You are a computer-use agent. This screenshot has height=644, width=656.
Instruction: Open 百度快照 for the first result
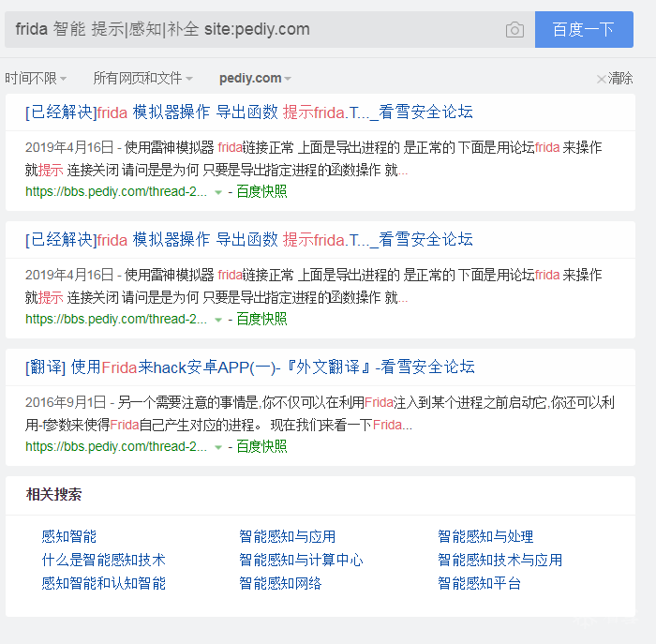261,191
